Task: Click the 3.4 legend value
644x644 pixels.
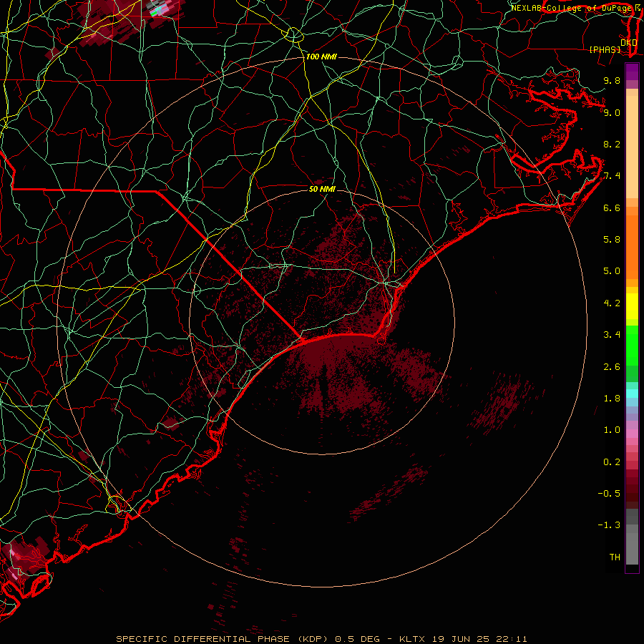Action: pyautogui.click(x=612, y=335)
